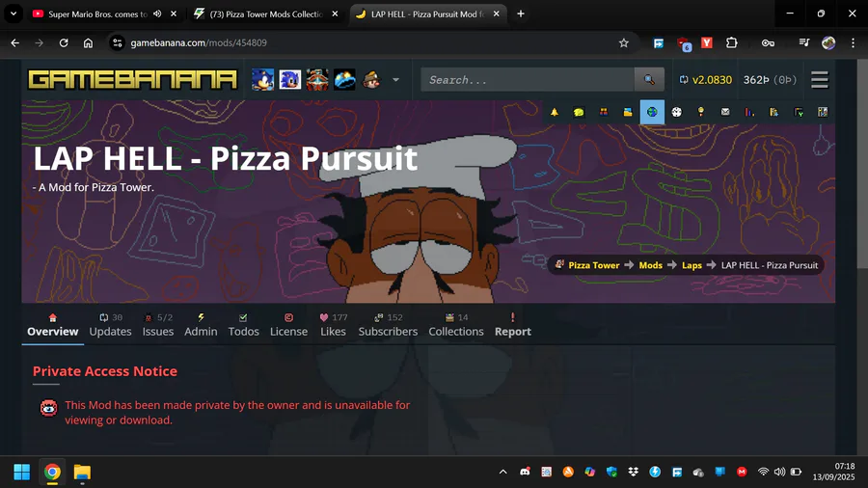Screen dimensions: 868x488
Task: Open the Chrome three-dot menu
Action: pyautogui.click(x=853, y=42)
